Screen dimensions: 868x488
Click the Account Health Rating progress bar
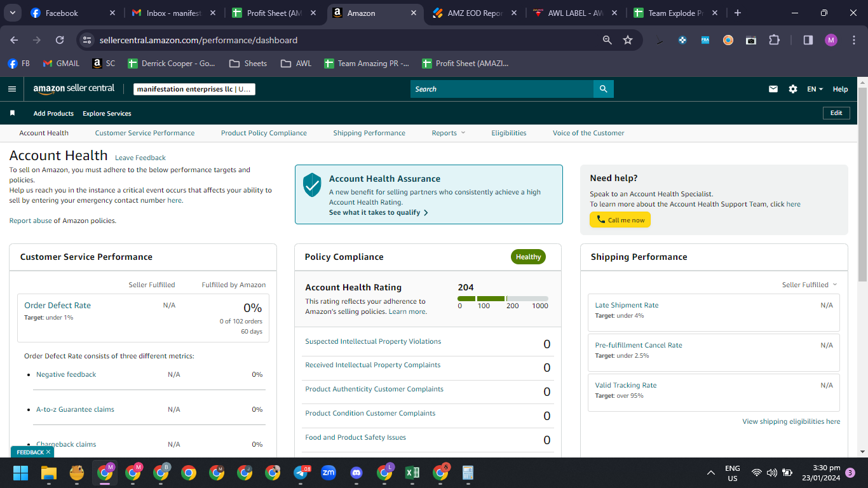pos(503,298)
